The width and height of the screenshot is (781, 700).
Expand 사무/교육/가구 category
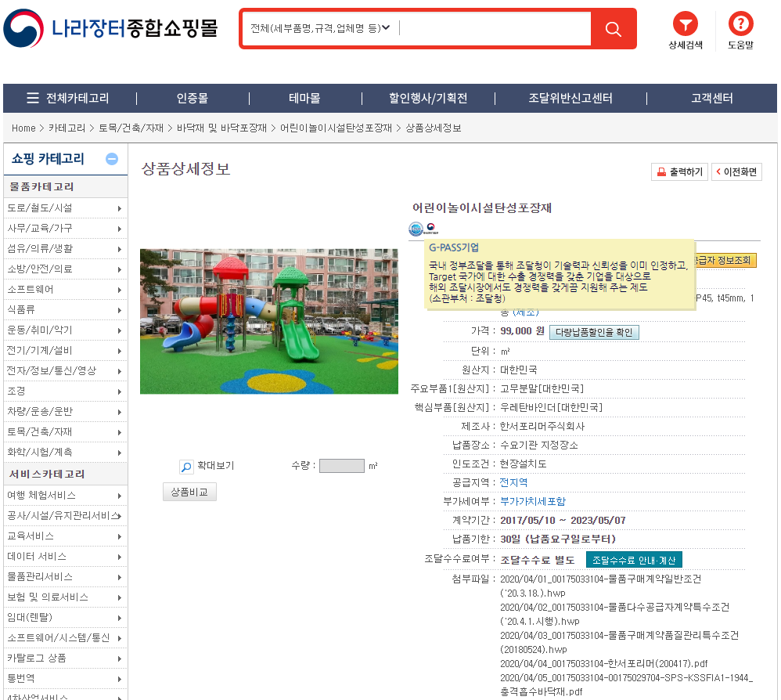[x=65, y=229]
